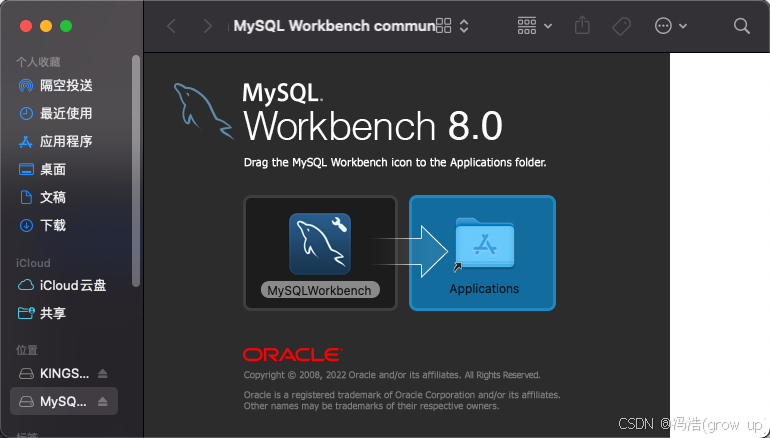
Task: Select the Applications folder shortcut icon
Action: click(x=484, y=244)
